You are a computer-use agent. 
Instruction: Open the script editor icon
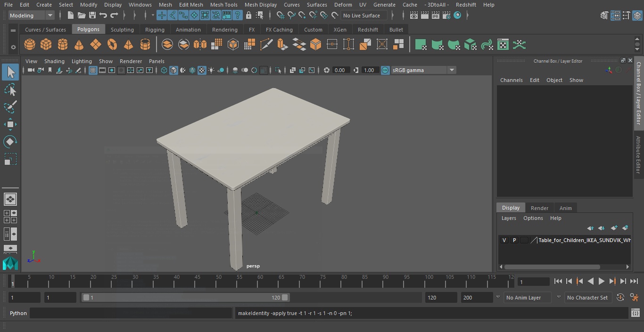[x=635, y=313]
